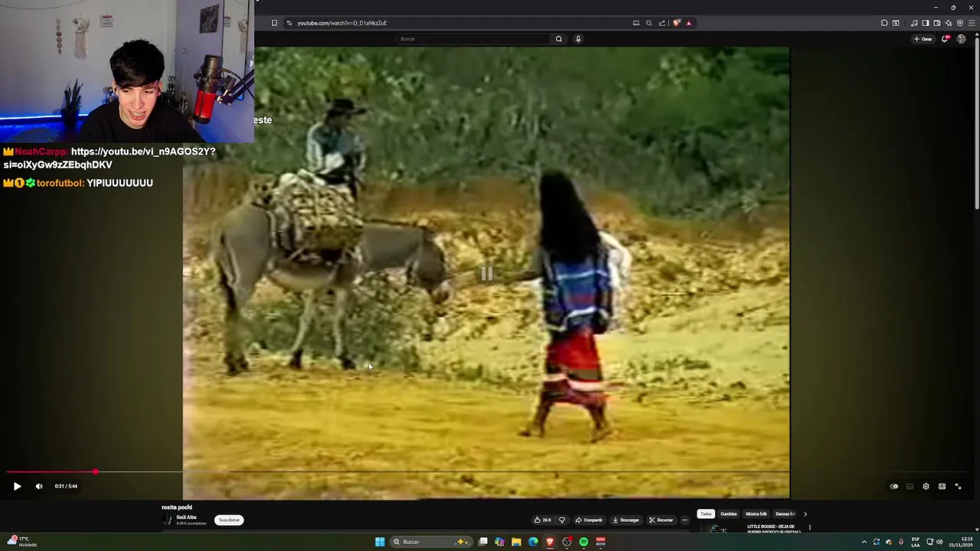Click the share page icon in address bar
The width and height of the screenshot is (980, 551).
(x=661, y=23)
